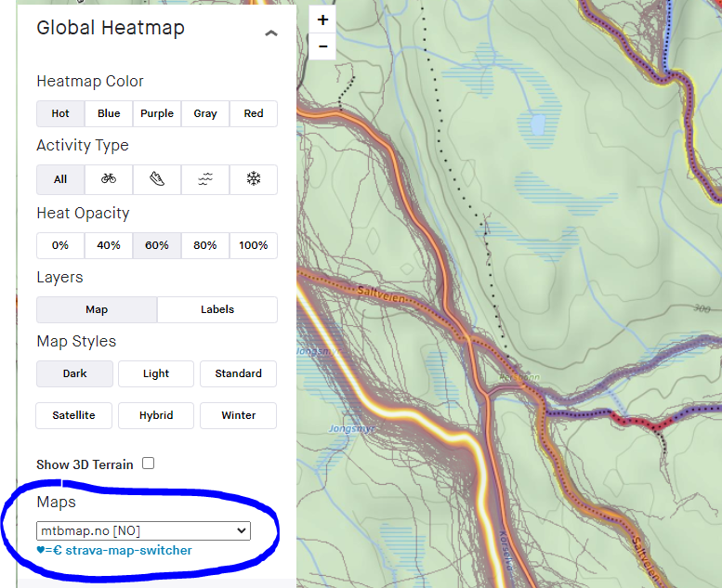
Task: Collapse the Global Heatmap panel
Action: (x=270, y=33)
